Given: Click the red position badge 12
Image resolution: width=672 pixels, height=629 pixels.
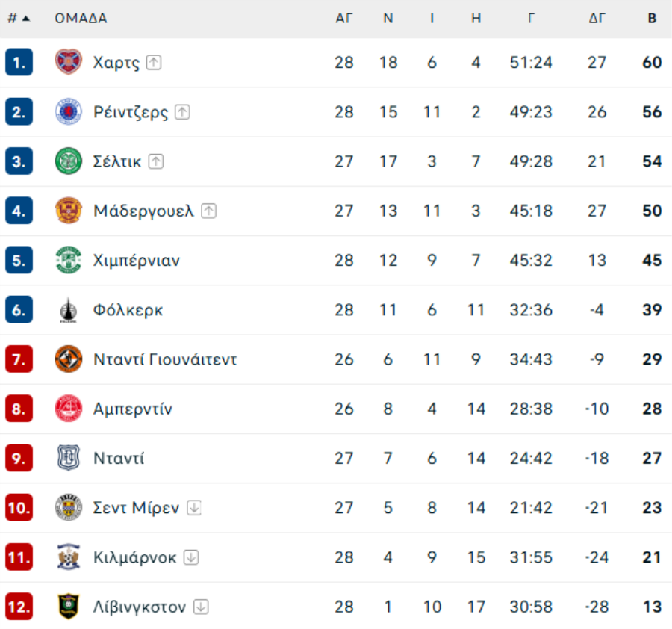Looking at the screenshot, I should 19,607.
